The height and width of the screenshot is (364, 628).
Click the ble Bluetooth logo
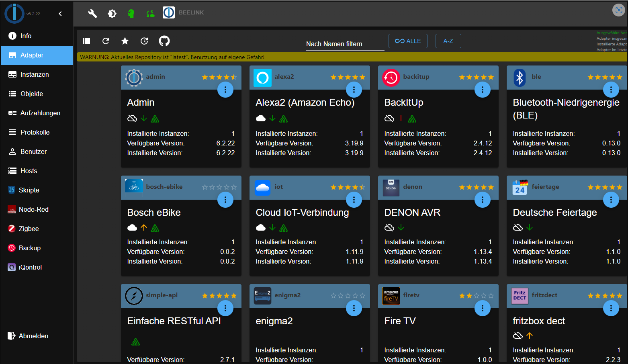tap(520, 78)
